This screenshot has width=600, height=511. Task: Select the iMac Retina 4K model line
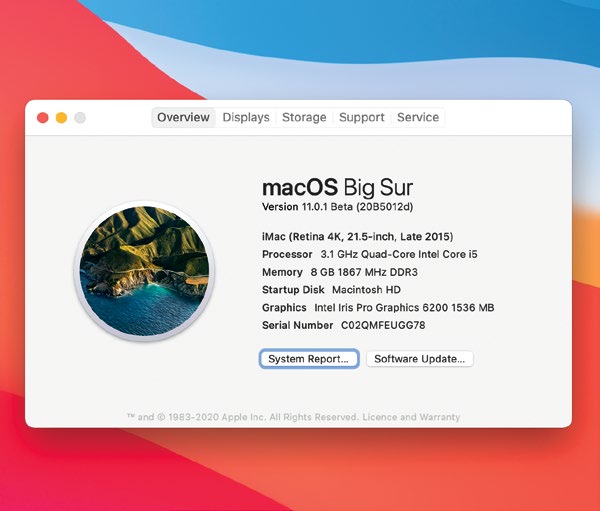(x=357, y=237)
